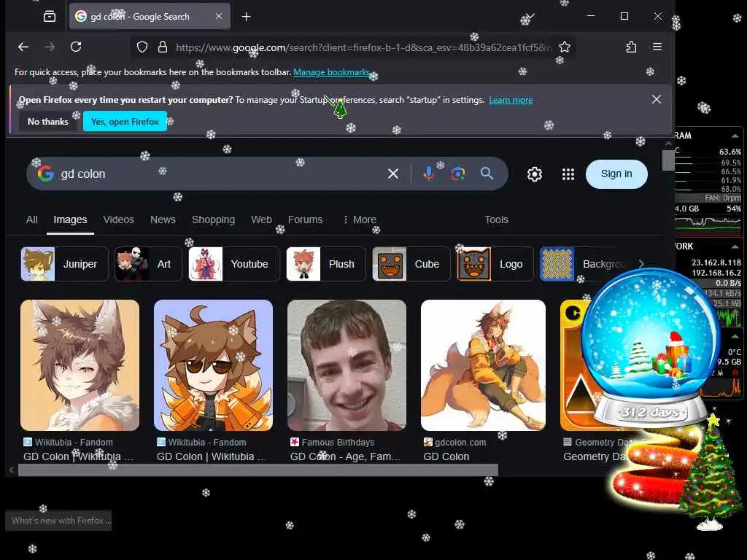Click the GD Colon - Age, Fam... caption
Viewport: 747px width, 560px height.
point(345,456)
